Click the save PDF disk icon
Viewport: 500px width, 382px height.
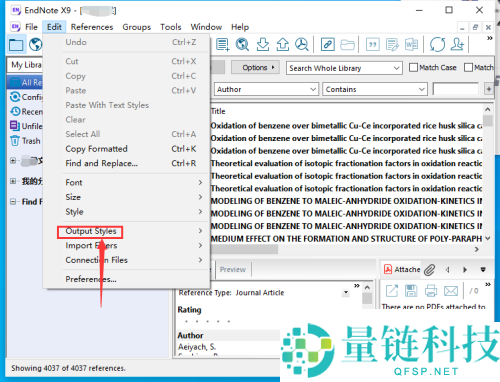click(411, 291)
